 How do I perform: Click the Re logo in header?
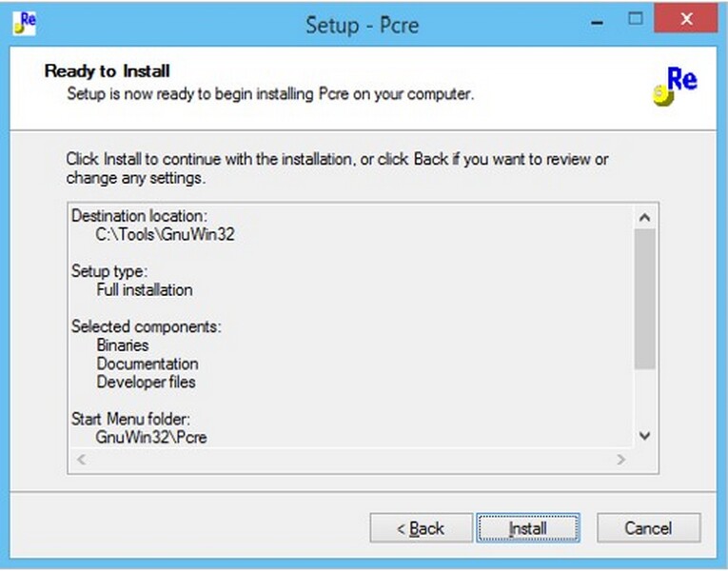coord(676,86)
